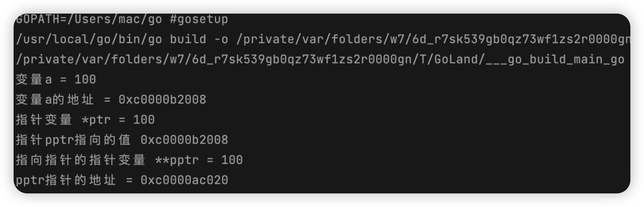Image resolution: width=644 pixels, height=207 pixels.
Task: Click the value 100 on the *ptr line
Action: click(144, 120)
